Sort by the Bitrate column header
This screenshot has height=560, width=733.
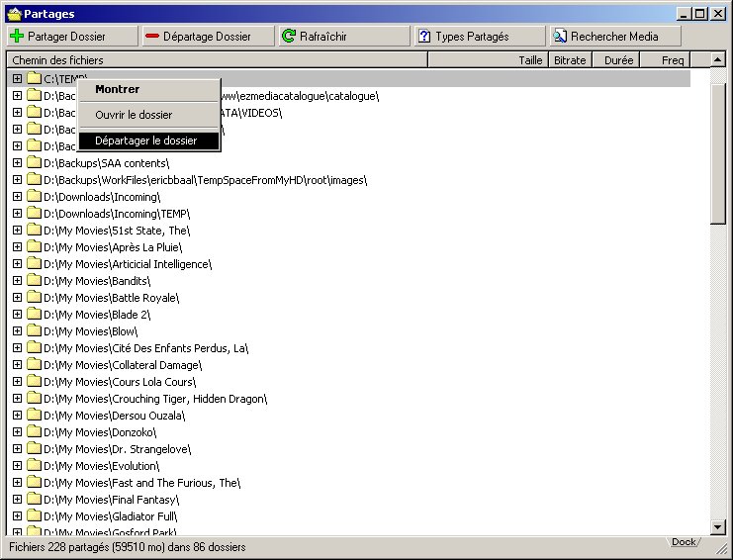pyautogui.click(x=570, y=60)
